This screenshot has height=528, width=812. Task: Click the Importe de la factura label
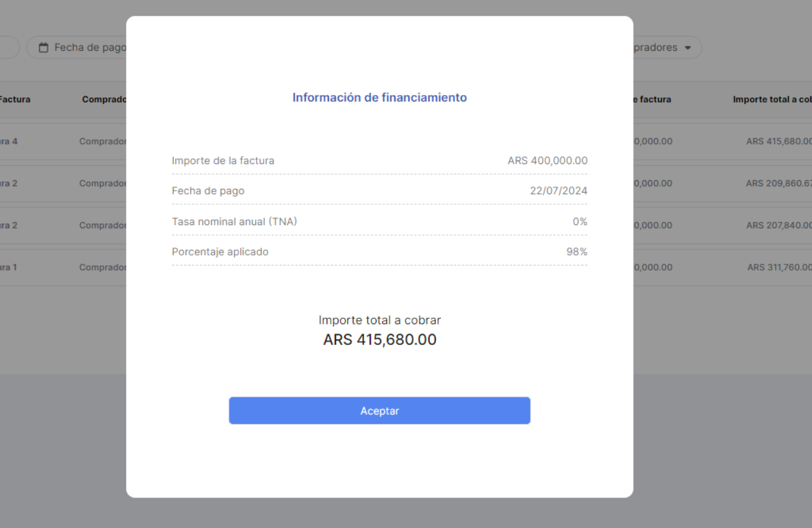[x=223, y=161]
